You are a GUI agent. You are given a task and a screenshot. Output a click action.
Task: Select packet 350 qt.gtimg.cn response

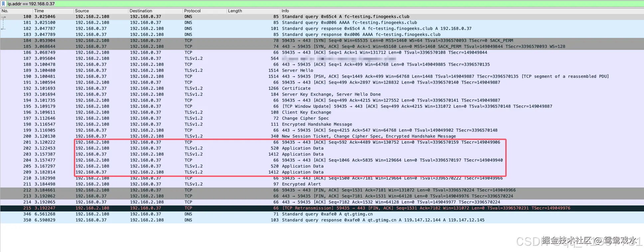click(x=322, y=220)
